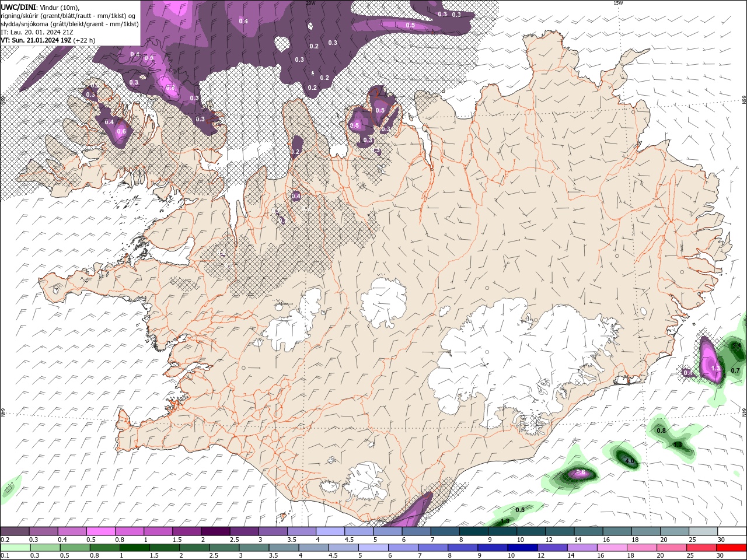Pick the dark mauve 0.2 swatch in the snow scale
747x560 pixels.
point(15,531)
